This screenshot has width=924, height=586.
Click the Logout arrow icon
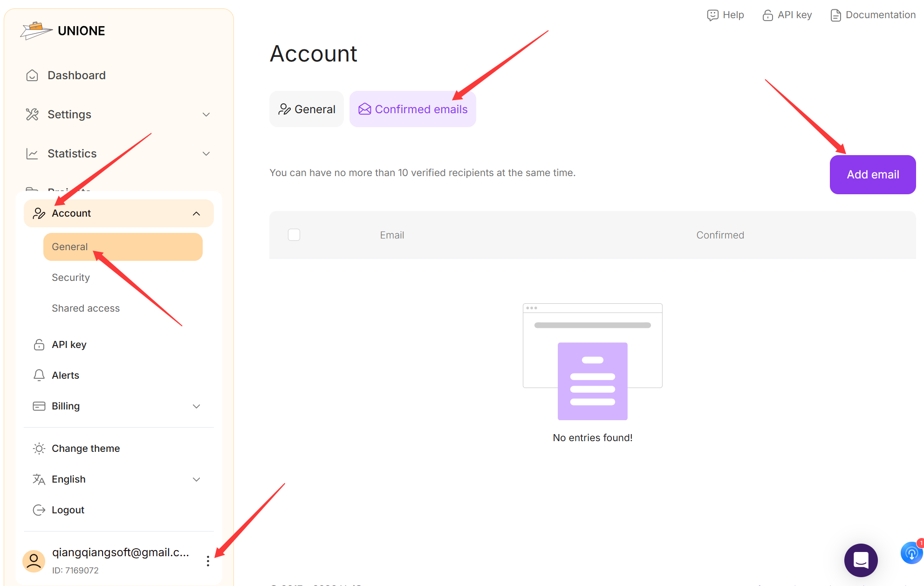pyautogui.click(x=39, y=510)
